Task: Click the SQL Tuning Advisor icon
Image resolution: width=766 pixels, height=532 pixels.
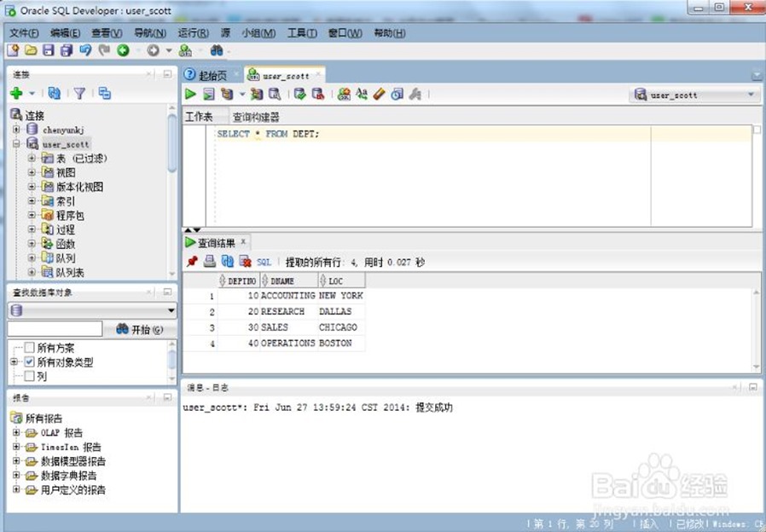Action: click(x=275, y=94)
